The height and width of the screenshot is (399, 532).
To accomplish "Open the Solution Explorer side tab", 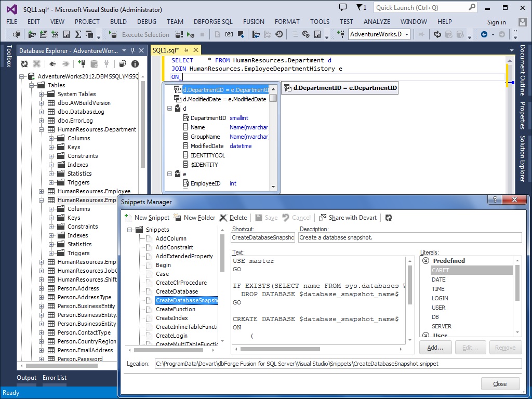I will click(x=523, y=158).
